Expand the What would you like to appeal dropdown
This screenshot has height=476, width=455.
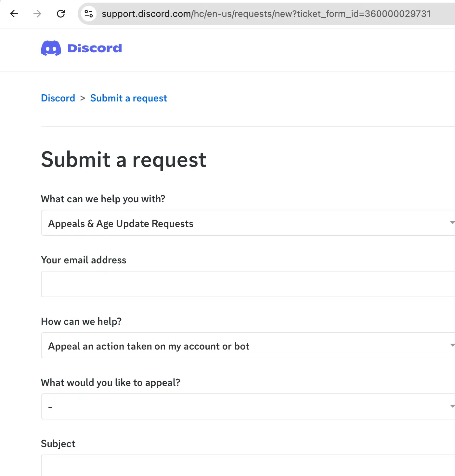(x=248, y=407)
